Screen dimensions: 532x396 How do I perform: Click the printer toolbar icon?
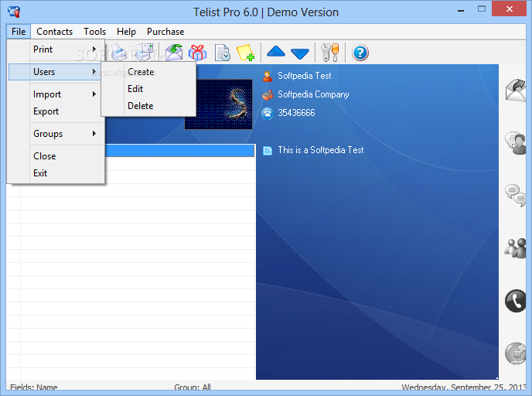coord(119,53)
